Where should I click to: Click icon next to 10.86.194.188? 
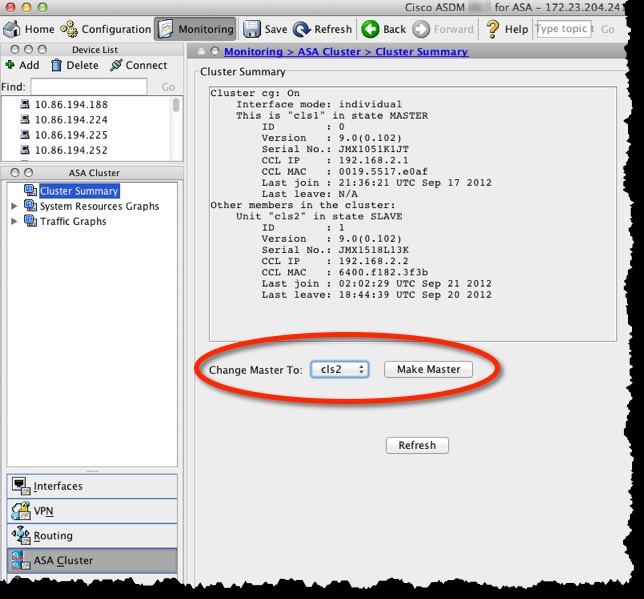click(25, 104)
